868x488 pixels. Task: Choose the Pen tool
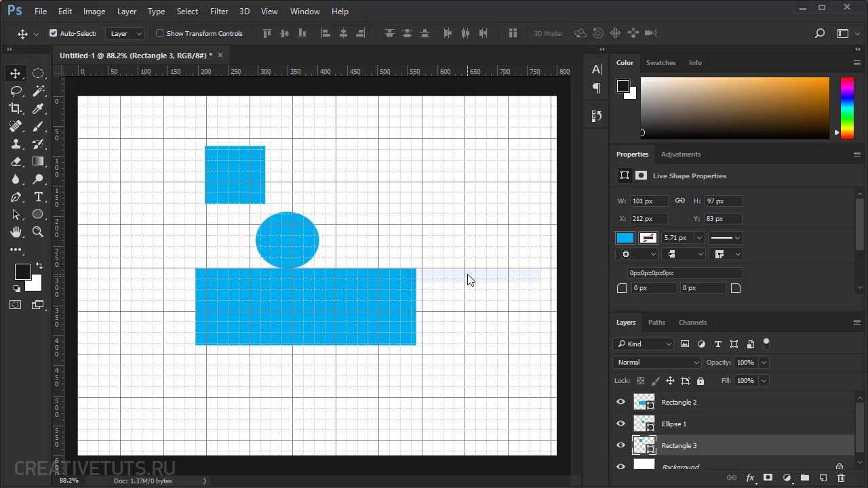pyautogui.click(x=16, y=197)
